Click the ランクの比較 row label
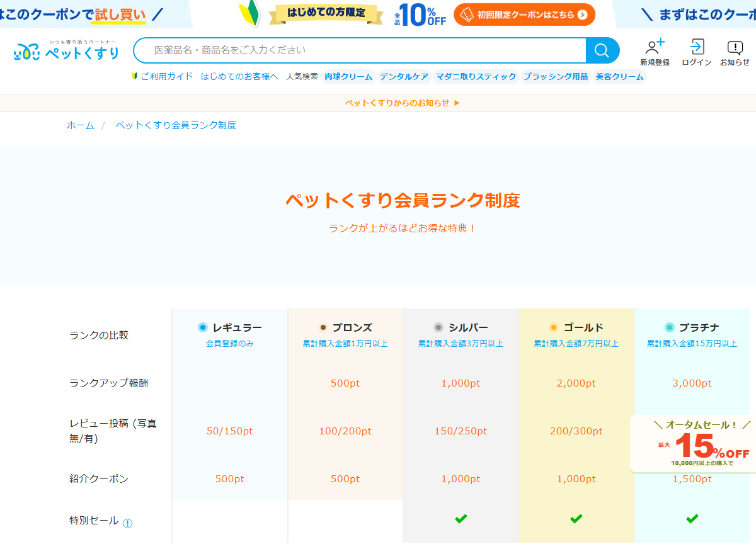The image size is (756, 554). pos(99,335)
